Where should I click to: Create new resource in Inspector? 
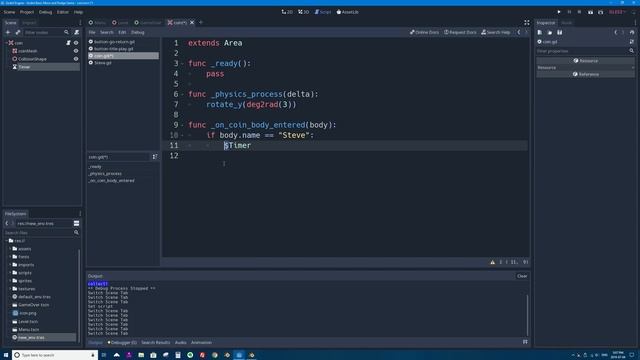[540, 32]
